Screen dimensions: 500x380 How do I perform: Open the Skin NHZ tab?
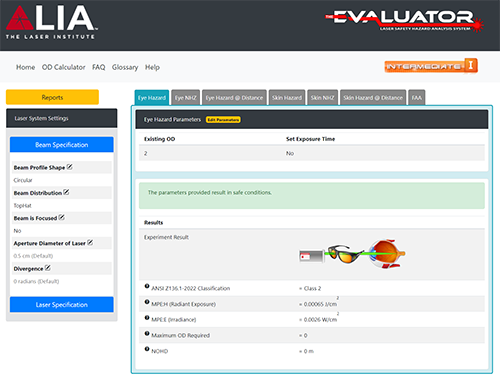point(323,98)
